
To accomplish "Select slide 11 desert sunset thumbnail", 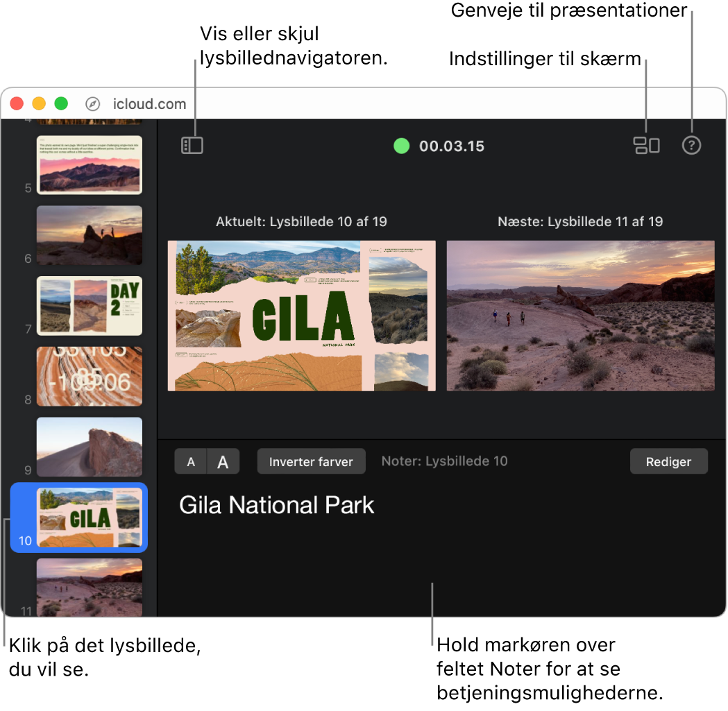I will (x=90, y=587).
